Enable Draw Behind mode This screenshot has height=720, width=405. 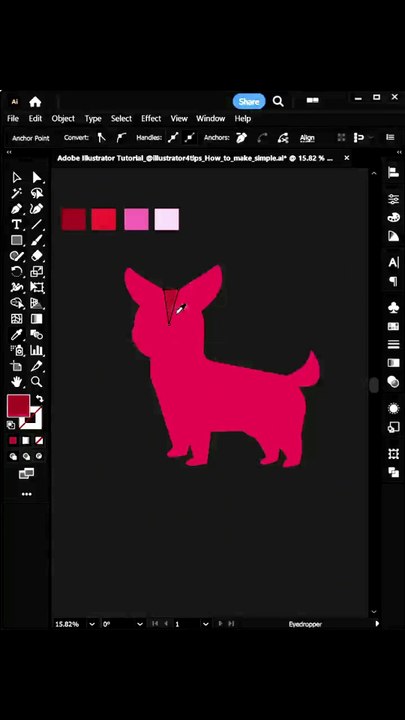[x=26, y=456]
